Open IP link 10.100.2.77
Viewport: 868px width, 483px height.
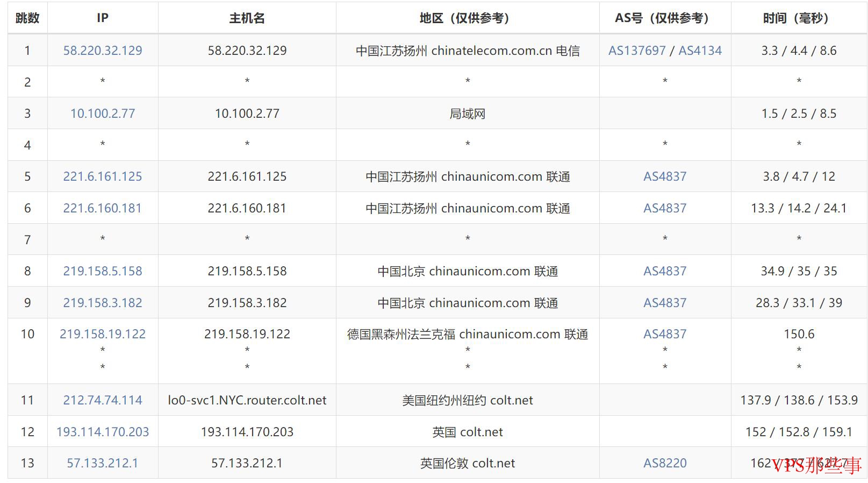[x=103, y=113]
